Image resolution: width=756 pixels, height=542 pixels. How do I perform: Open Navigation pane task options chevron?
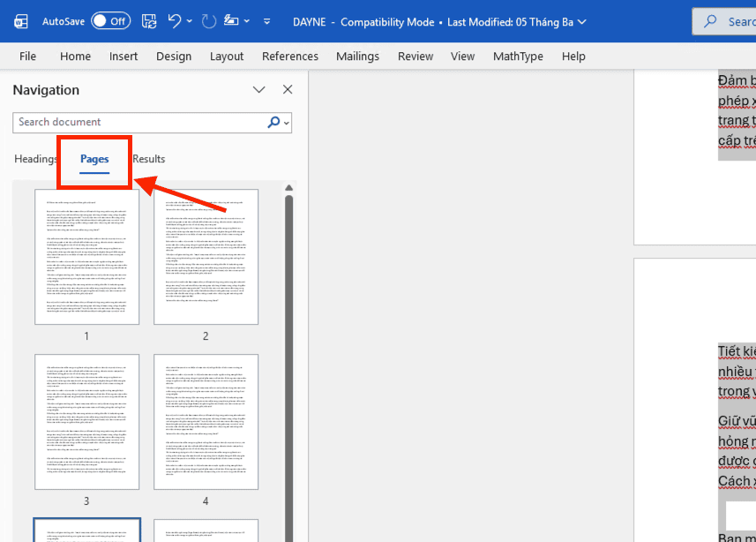(259, 90)
